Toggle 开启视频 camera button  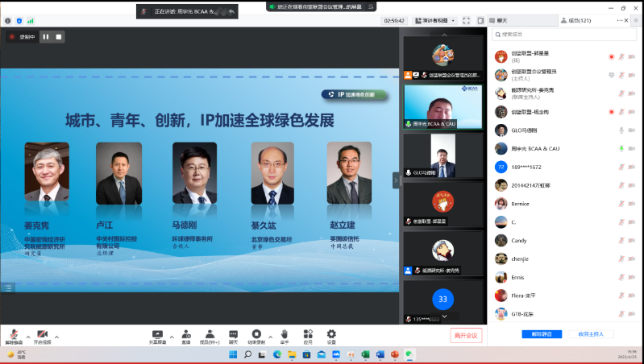click(42, 334)
